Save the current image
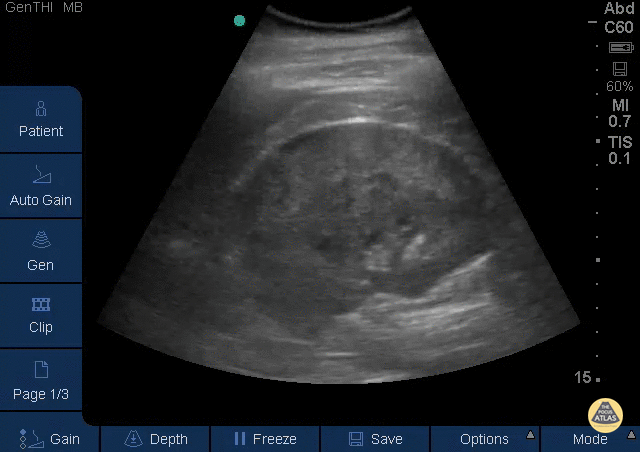This screenshot has width=640, height=452. point(375,439)
